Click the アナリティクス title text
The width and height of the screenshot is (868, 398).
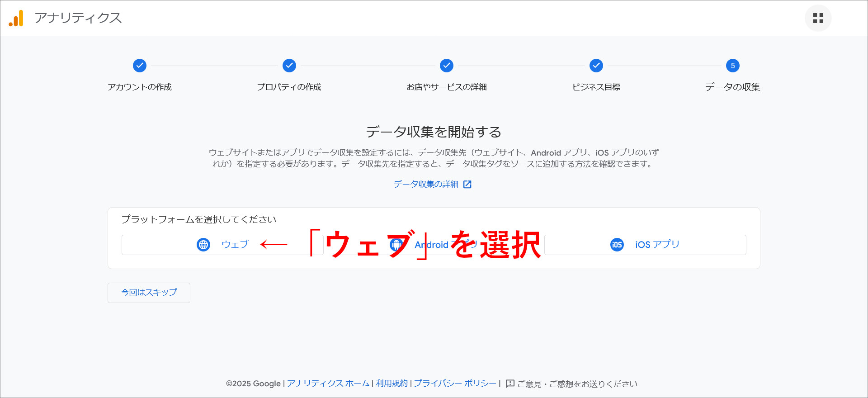tap(78, 18)
